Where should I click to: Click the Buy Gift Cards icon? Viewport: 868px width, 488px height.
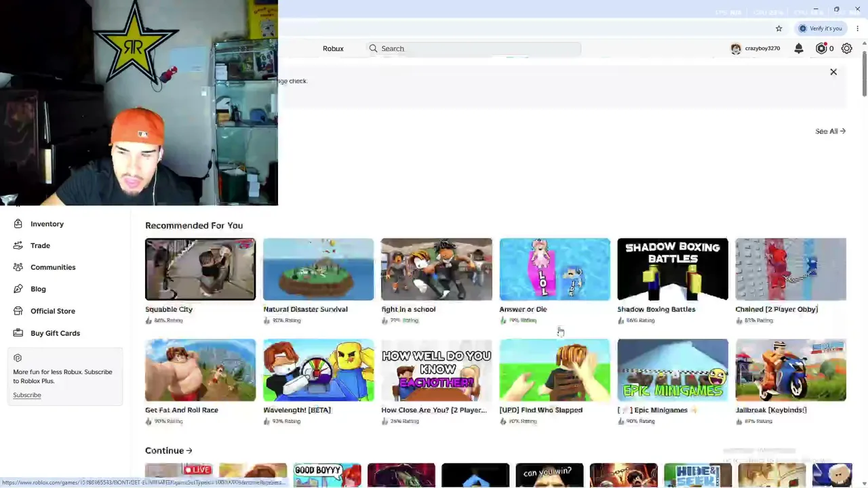[18, 333]
